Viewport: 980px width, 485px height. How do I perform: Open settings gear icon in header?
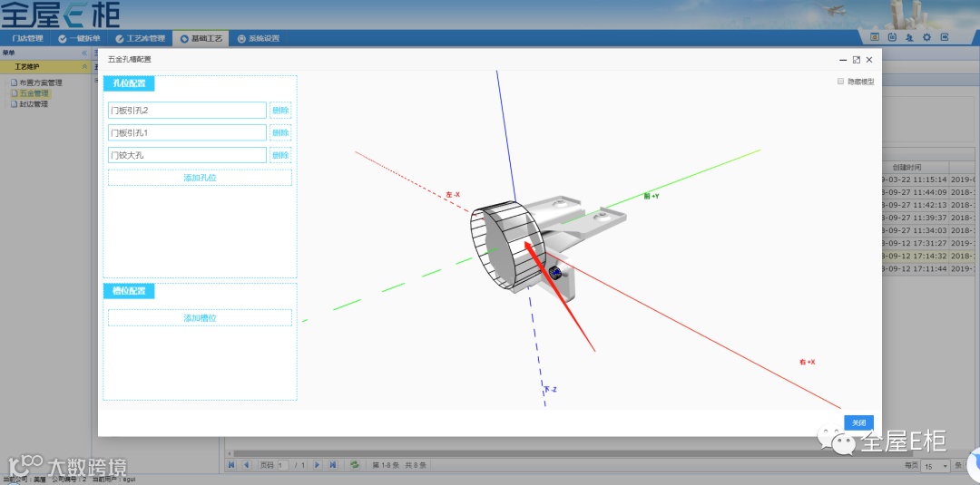click(926, 37)
